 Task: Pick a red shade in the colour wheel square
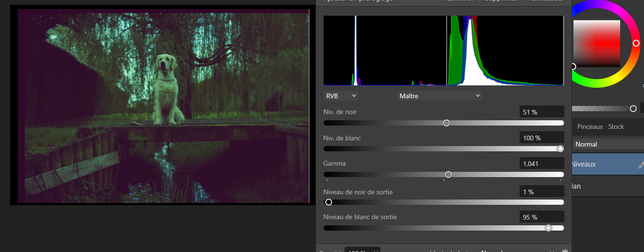coord(597,43)
